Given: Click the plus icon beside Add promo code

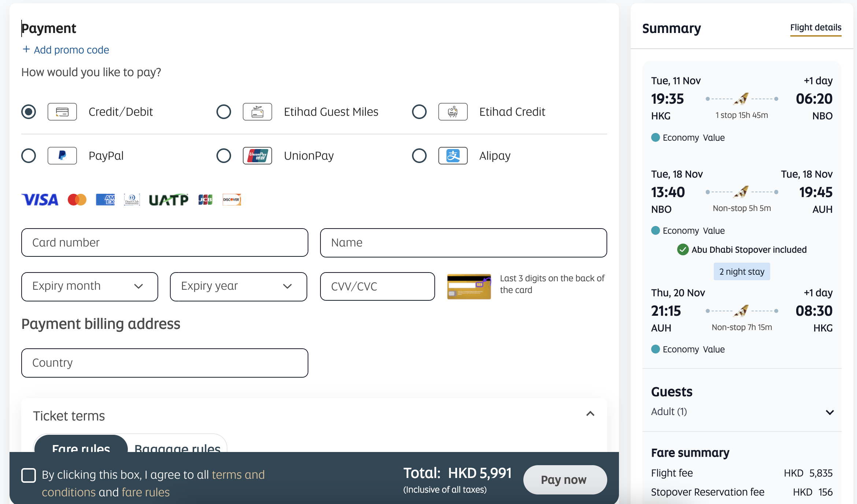Looking at the screenshot, I should click(x=26, y=49).
